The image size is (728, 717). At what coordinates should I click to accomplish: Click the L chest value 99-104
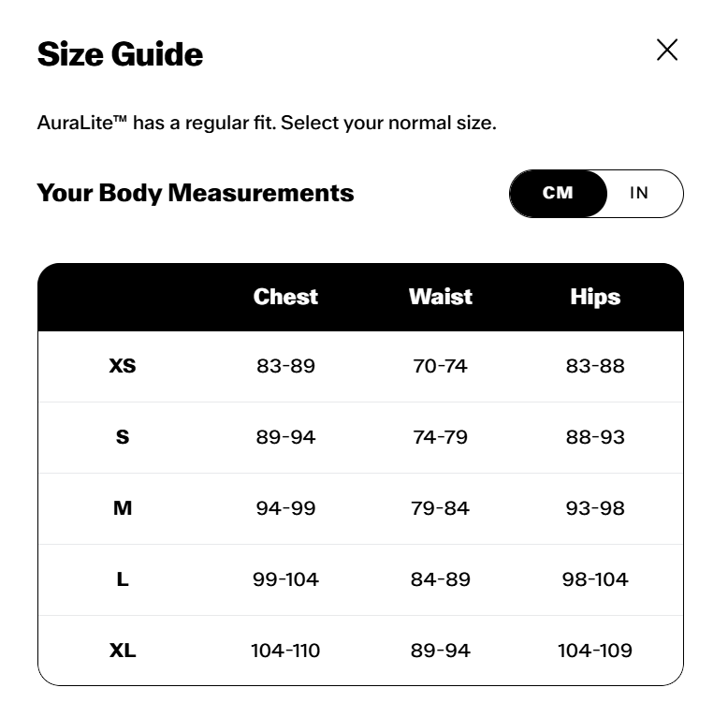coord(285,579)
